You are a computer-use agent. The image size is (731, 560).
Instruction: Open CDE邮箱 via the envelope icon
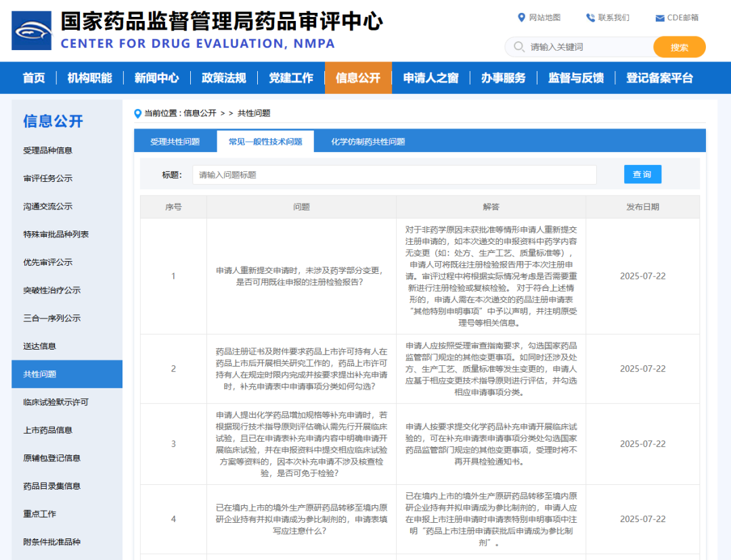(x=660, y=18)
